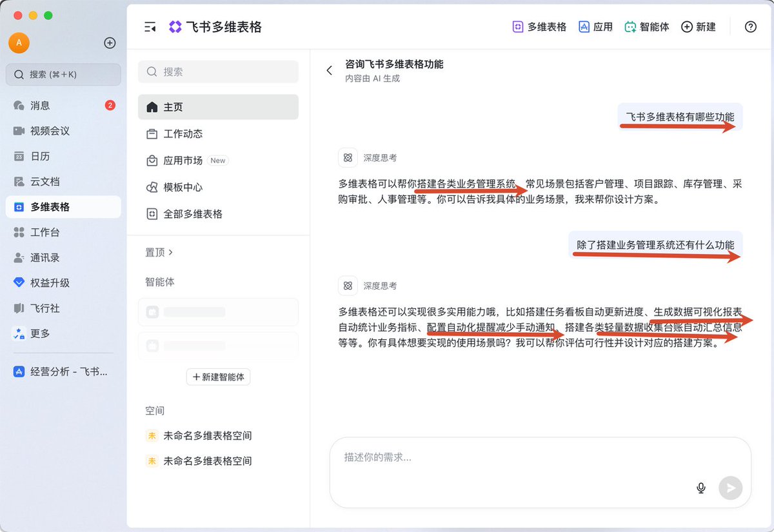Expand the 置顶 section
Image resolution: width=774 pixels, height=532 pixels.
(x=159, y=252)
